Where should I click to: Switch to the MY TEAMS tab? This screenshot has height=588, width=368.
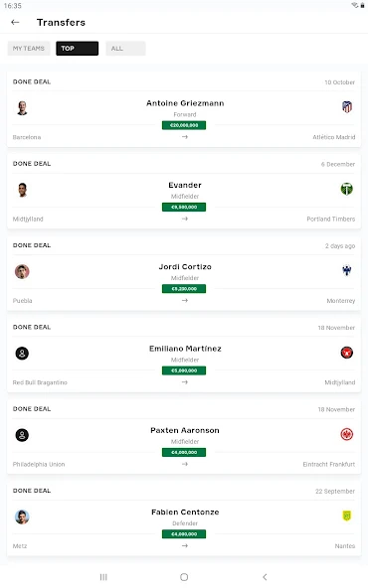(x=29, y=49)
